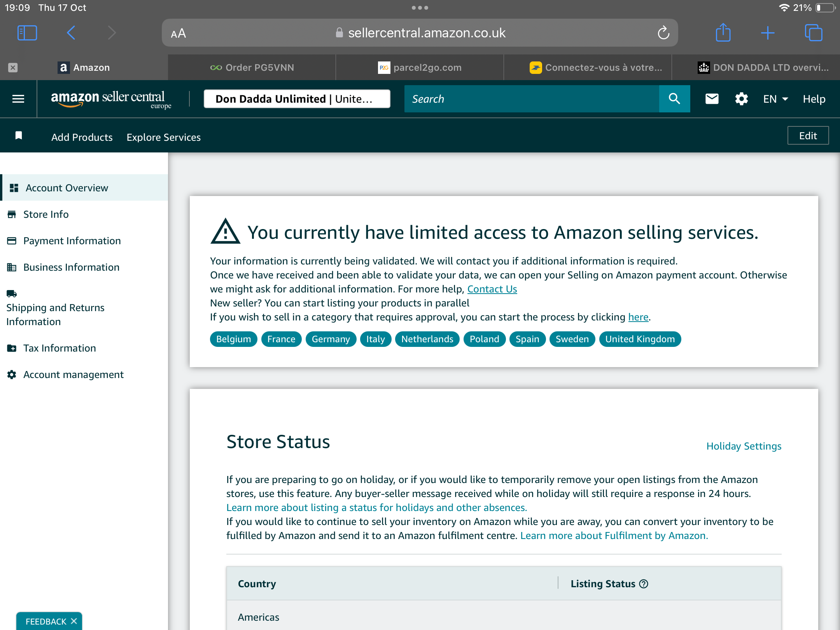Click the Help link in header
Image resolution: width=840 pixels, height=630 pixels.
coord(814,99)
